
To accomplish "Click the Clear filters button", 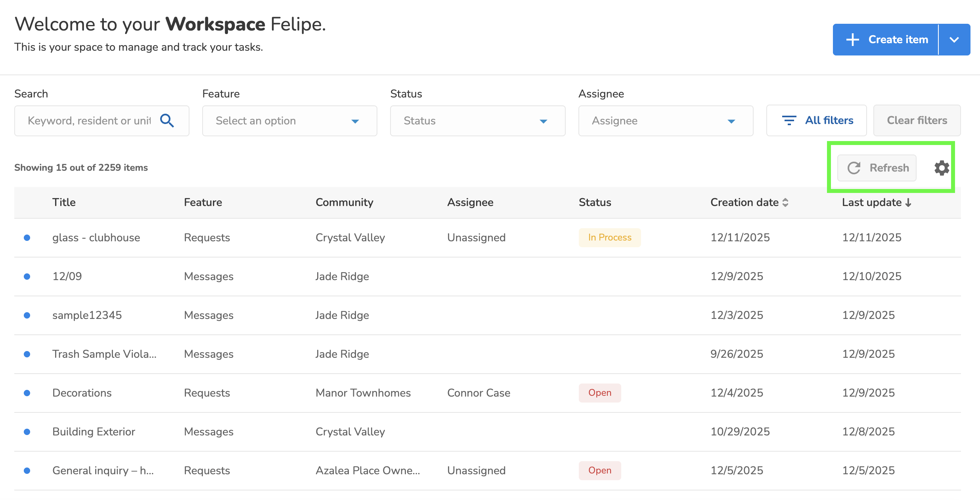I will coord(917,120).
